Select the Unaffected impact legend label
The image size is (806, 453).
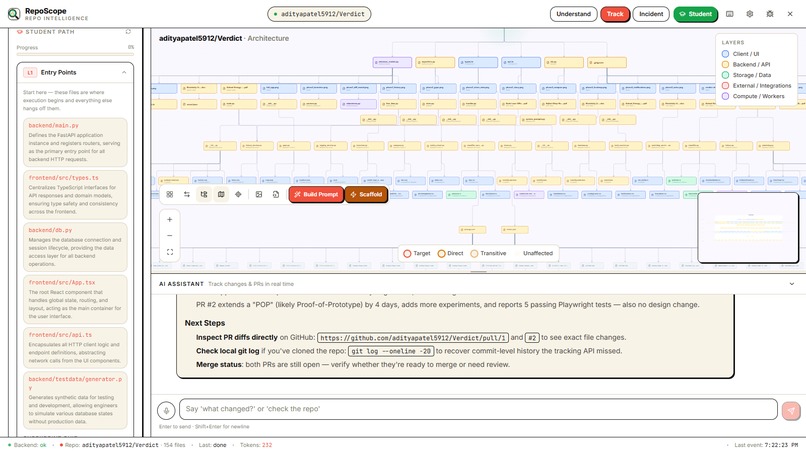(x=538, y=253)
